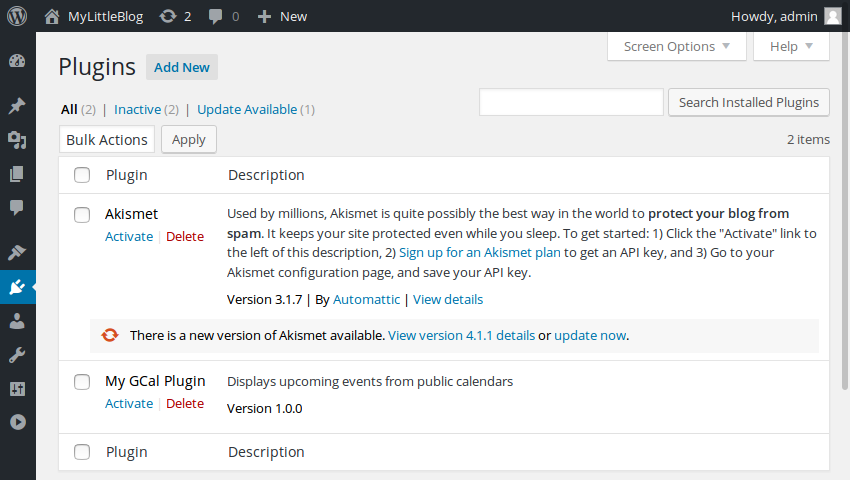The height and width of the screenshot is (480, 850).
Task: Click the plus icon next to New
Action: click(264, 17)
